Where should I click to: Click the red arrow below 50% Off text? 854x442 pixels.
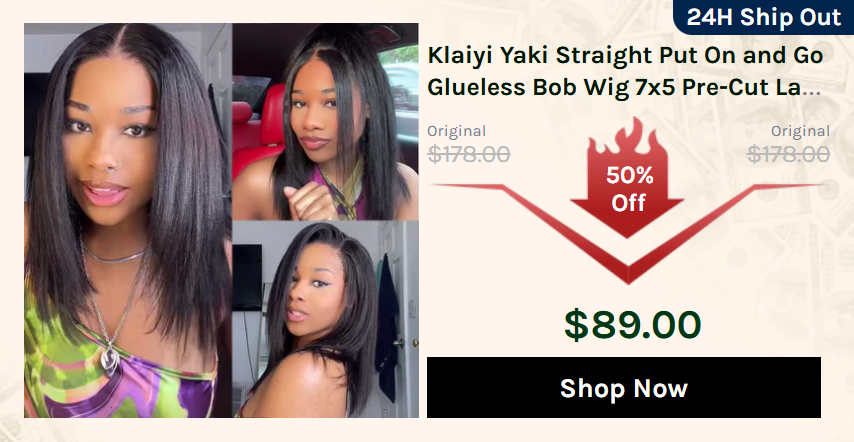pyautogui.click(x=627, y=218)
